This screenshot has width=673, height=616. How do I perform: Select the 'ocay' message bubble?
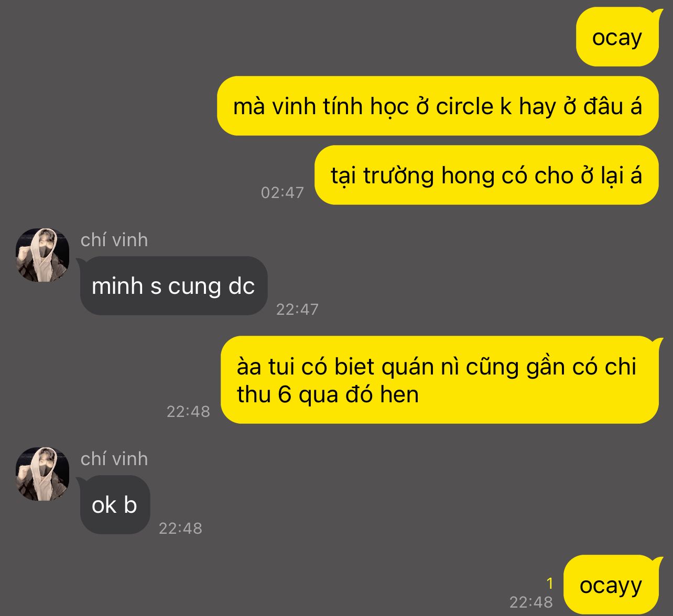pyautogui.click(x=617, y=37)
